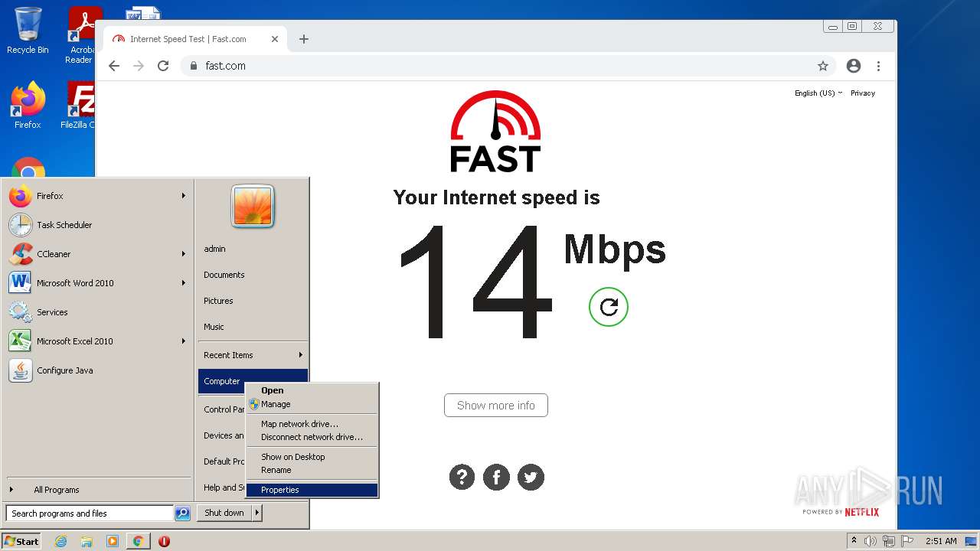Click the taskbar clock showing 2:51 AM
This screenshot has width=980, height=551.
(x=941, y=541)
